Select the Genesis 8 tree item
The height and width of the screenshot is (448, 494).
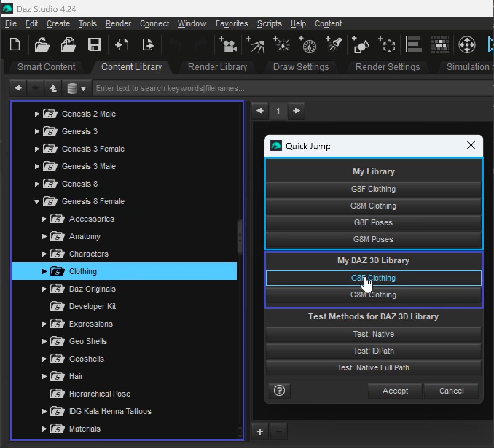tap(80, 184)
